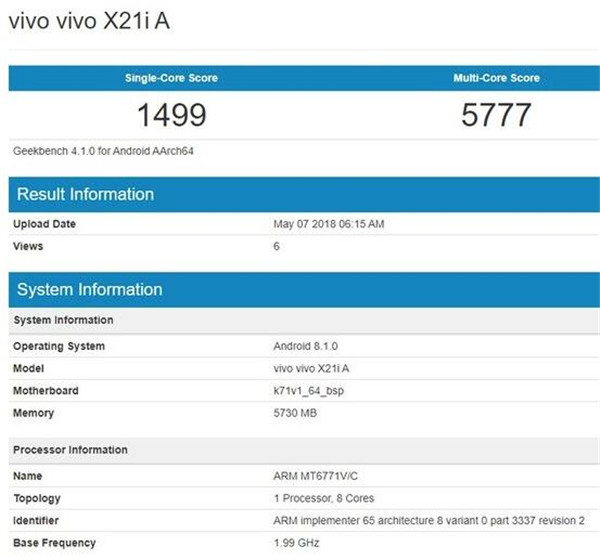Click the Result Information section header
This screenshot has width=600, height=559.
(x=86, y=194)
